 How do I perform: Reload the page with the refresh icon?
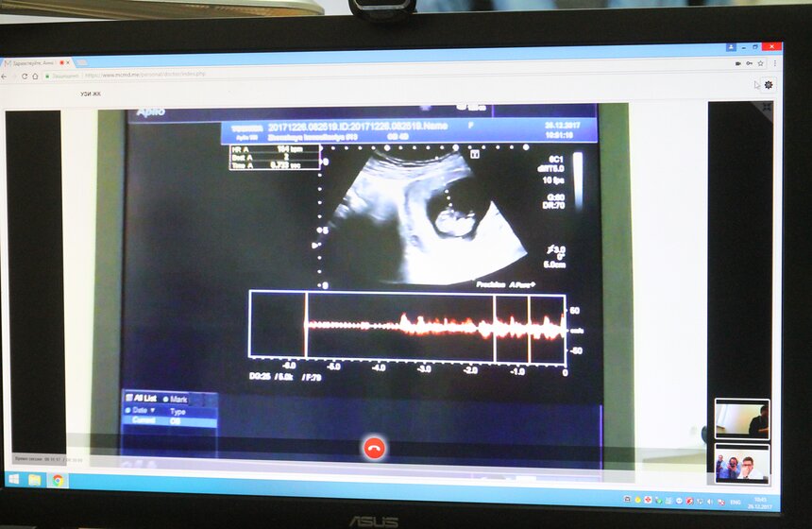24,76
